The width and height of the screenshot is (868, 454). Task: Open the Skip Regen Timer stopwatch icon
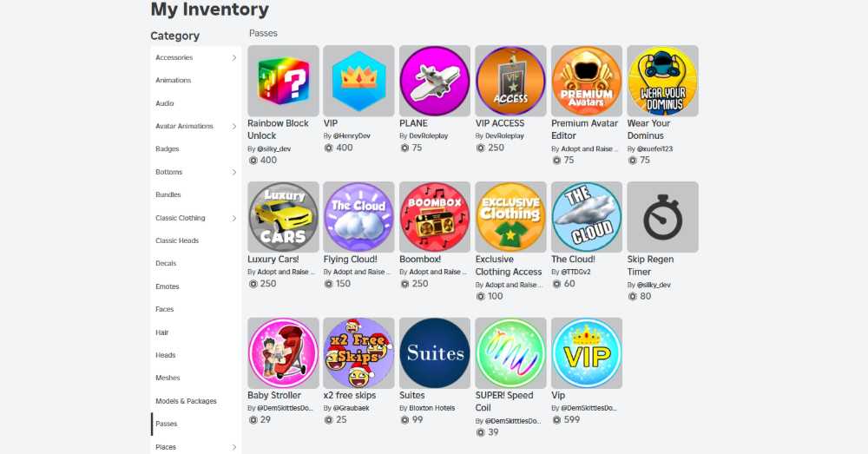point(662,217)
